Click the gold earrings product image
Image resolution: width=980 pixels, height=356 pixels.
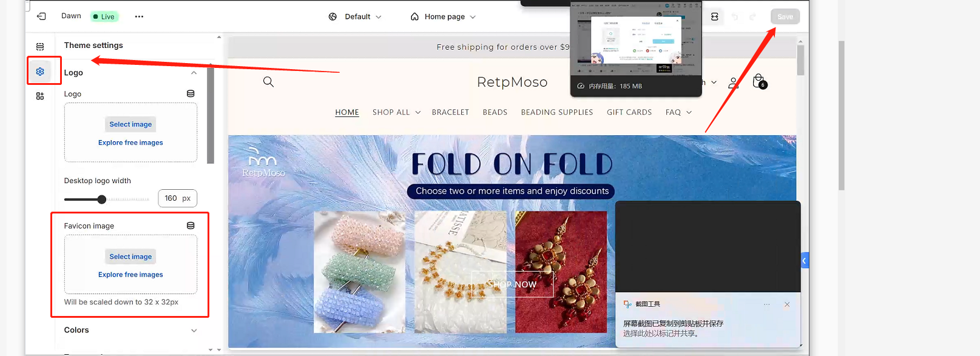pos(561,272)
